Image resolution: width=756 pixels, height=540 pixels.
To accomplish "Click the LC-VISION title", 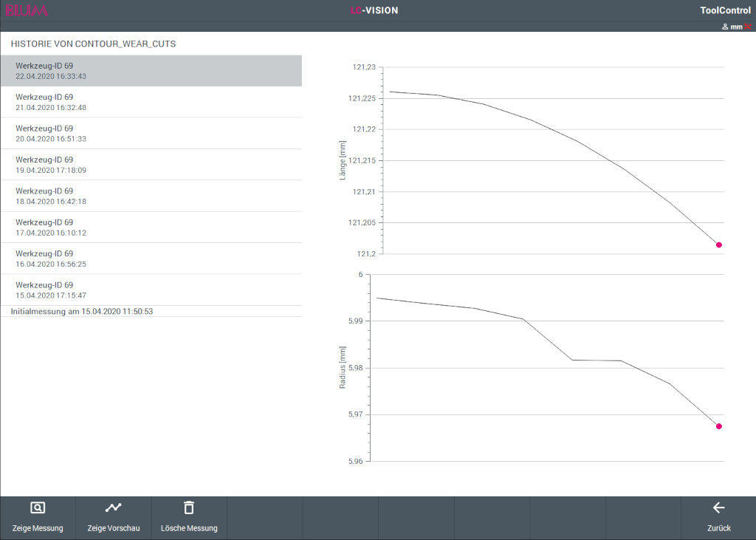I will (374, 10).
